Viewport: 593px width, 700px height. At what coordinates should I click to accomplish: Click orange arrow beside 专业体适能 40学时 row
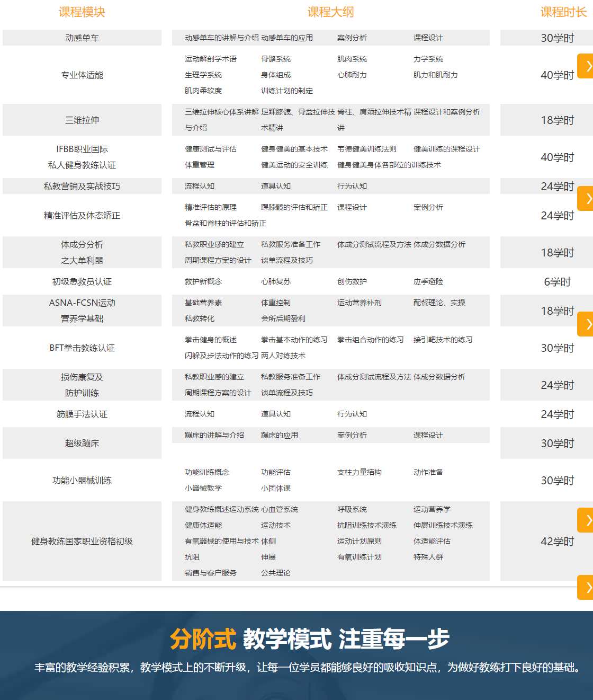pyautogui.click(x=587, y=66)
